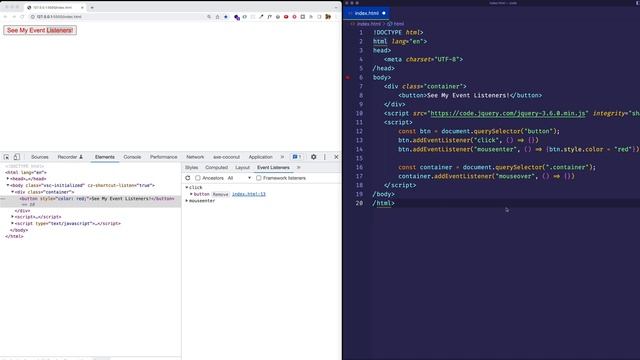640x360 pixels.
Task: Click the See My Event Listeners! button
Action: pyautogui.click(x=40, y=30)
